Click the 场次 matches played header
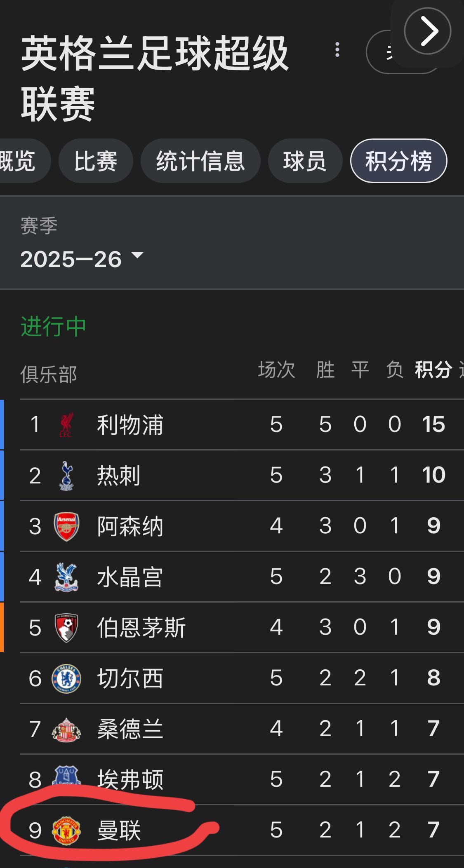Screen dimensions: 464x868 tap(276, 370)
